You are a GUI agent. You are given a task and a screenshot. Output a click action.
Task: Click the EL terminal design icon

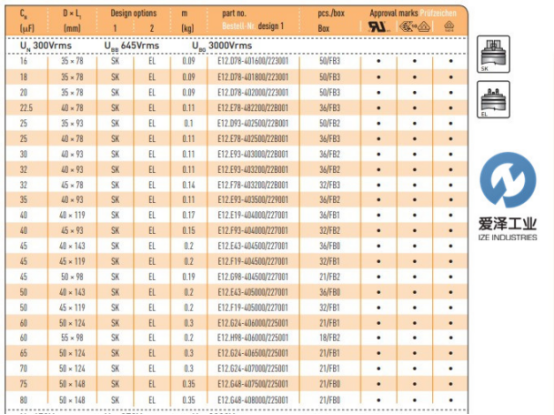point(493,99)
